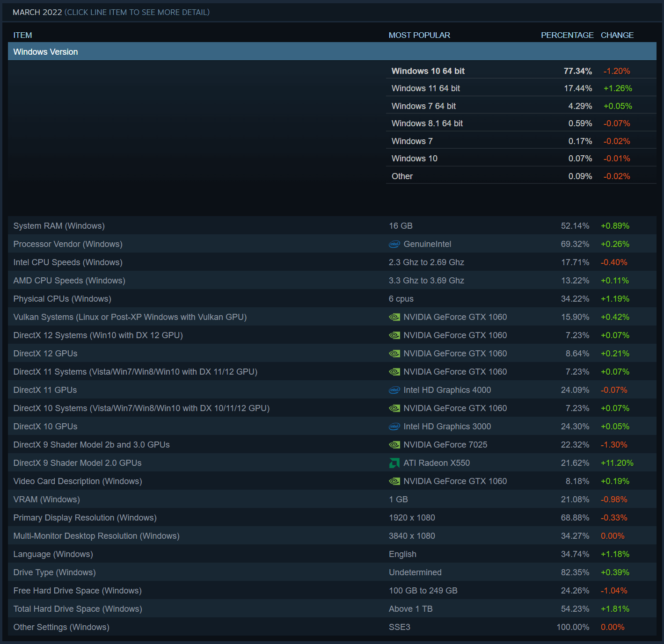Click the 100.00% percentage value
The height and width of the screenshot is (644, 664).
[x=573, y=627]
